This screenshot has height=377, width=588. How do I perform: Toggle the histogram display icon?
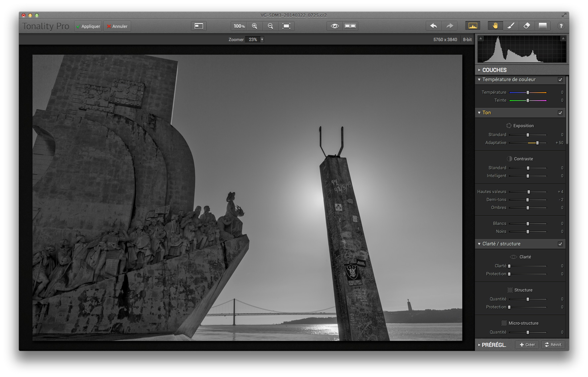coord(473,26)
